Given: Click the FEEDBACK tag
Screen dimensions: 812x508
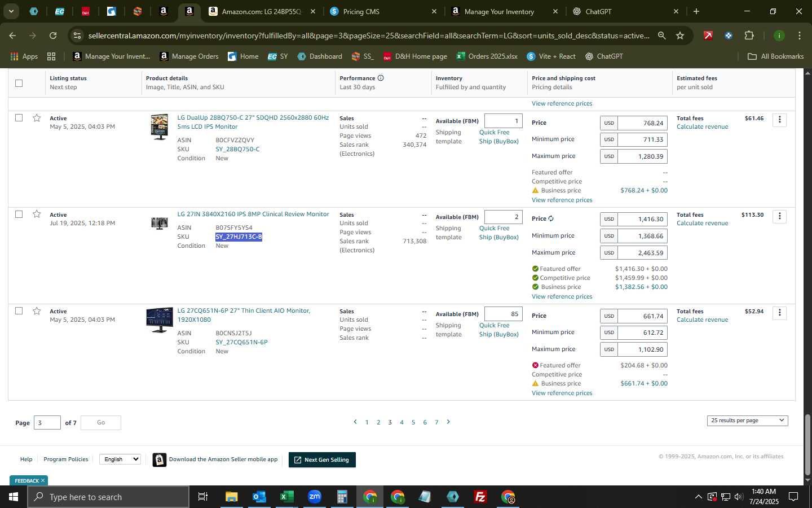Looking at the screenshot, I should 29,480.
